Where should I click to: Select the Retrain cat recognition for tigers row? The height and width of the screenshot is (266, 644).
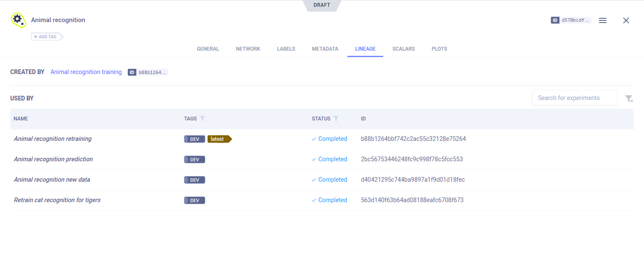[57, 200]
